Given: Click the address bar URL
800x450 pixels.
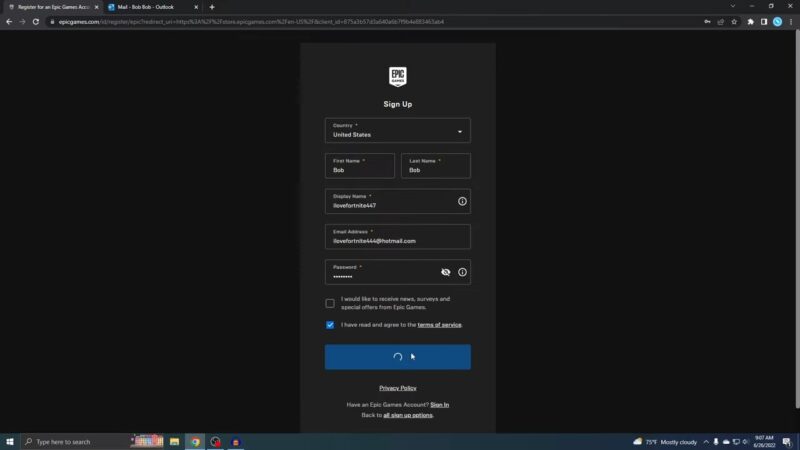Looking at the screenshot, I should 251,22.
